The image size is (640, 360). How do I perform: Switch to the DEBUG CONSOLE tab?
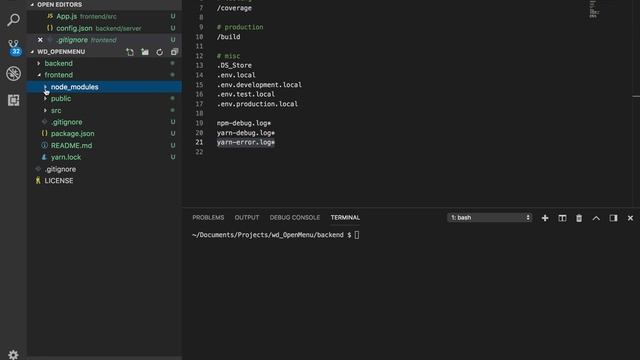pyautogui.click(x=295, y=218)
